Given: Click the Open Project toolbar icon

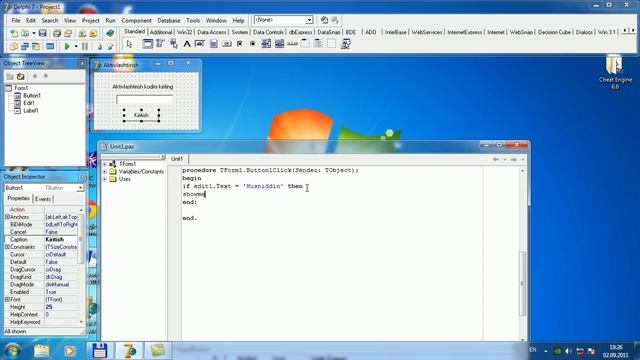Looking at the screenshot, I should point(68,33).
